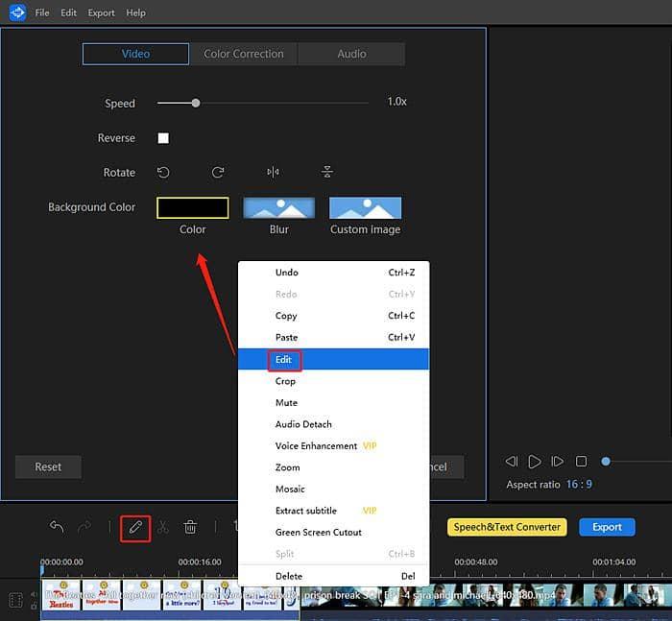Open the Export menu
This screenshot has height=621, width=672.
pyautogui.click(x=101, y=12)
